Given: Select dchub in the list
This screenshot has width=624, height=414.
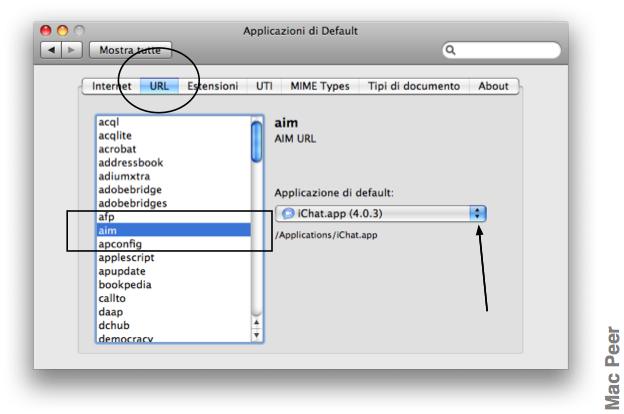Looking at the screenshot, I should click(174, 325).
